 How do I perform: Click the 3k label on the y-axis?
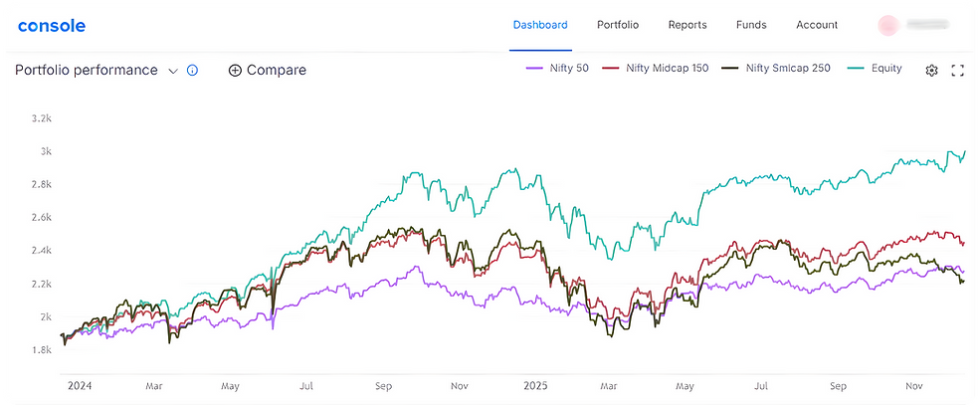[46, 151]
